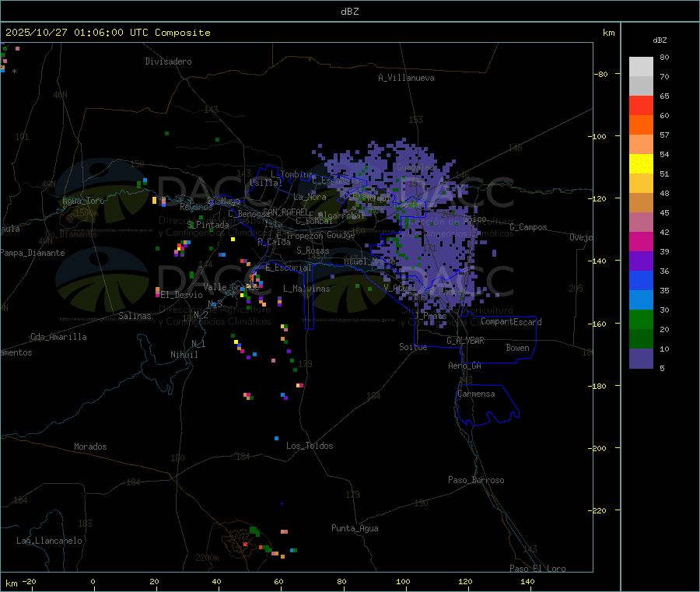Click the Los_Toldos map label
Screen dimensions: 700x592
(310, 446)
